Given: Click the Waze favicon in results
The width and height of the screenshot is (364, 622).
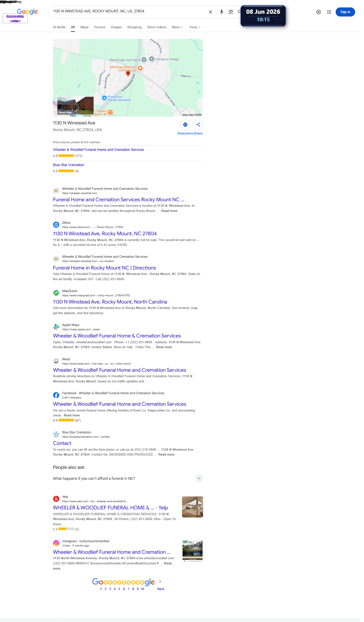Looking at the screenshot, I should (56, 361).
